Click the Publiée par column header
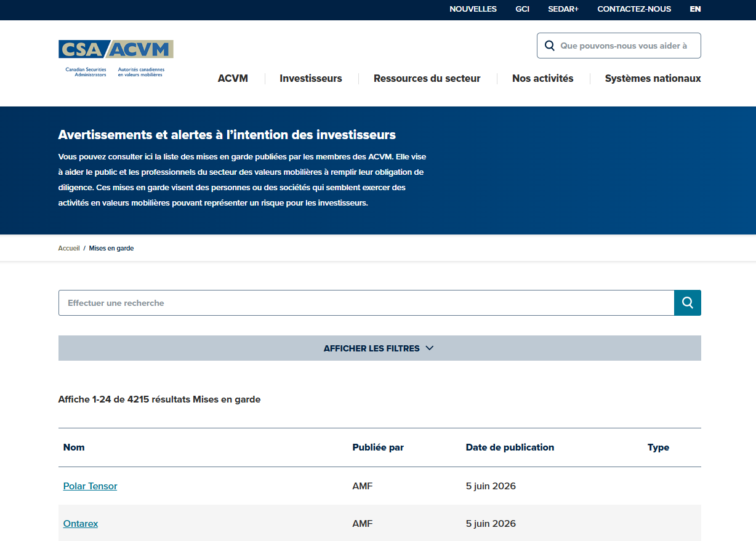756x541 pixels. point(378,447)
